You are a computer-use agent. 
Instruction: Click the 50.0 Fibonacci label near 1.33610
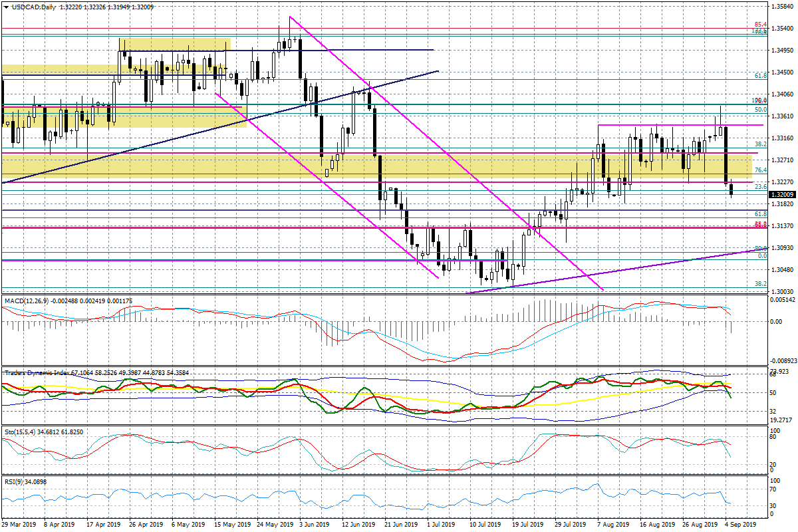[x=761, y=109]
